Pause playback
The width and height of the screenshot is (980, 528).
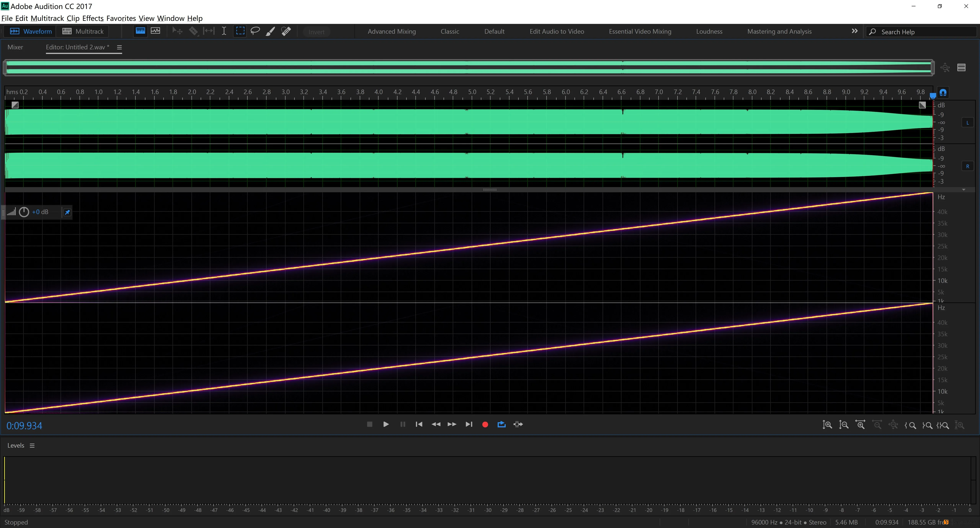pos(403,424)
